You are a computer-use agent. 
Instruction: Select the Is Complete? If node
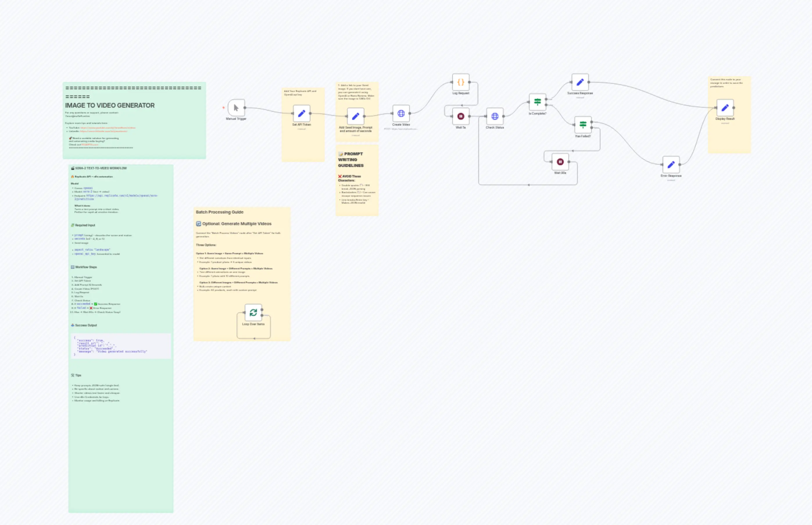(537, 102)
